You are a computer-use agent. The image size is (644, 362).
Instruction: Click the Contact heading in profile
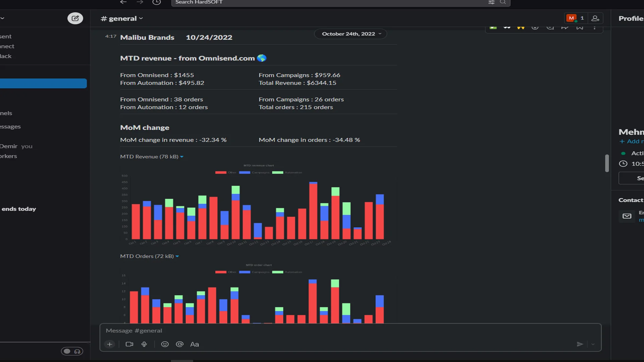click(631, 200)
